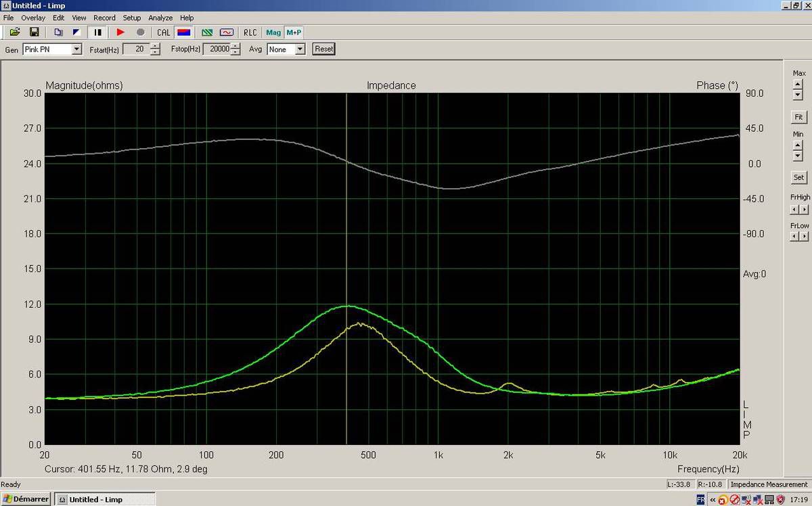Image resolution: width=812 pixels, height=506 pixels.
Task: Open the green hatched overlay toolbar icon
Action: click(x=208, y=32)
